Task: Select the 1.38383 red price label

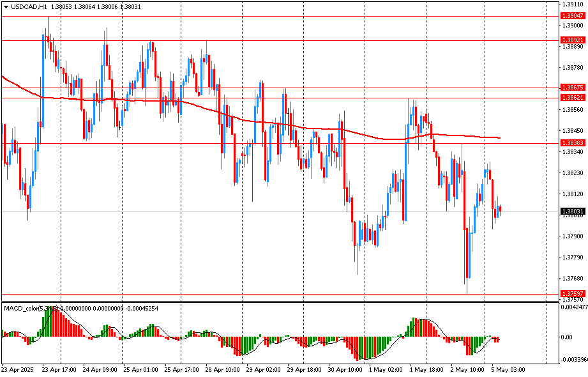Action: (x=572, y=143)
